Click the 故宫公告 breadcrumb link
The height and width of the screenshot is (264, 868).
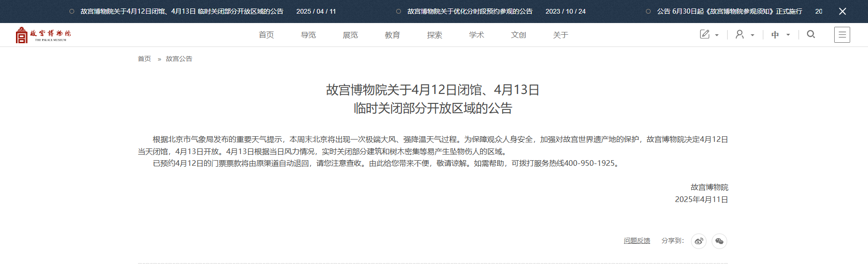[179, 59]
